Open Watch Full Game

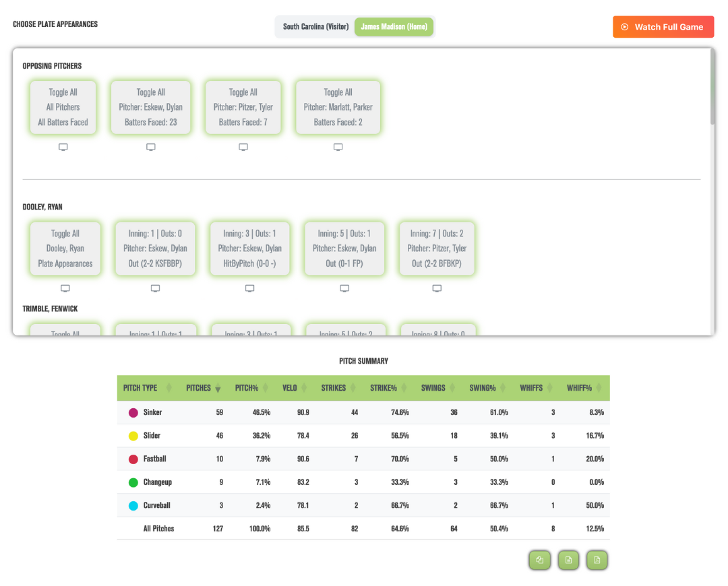point(663,27)
